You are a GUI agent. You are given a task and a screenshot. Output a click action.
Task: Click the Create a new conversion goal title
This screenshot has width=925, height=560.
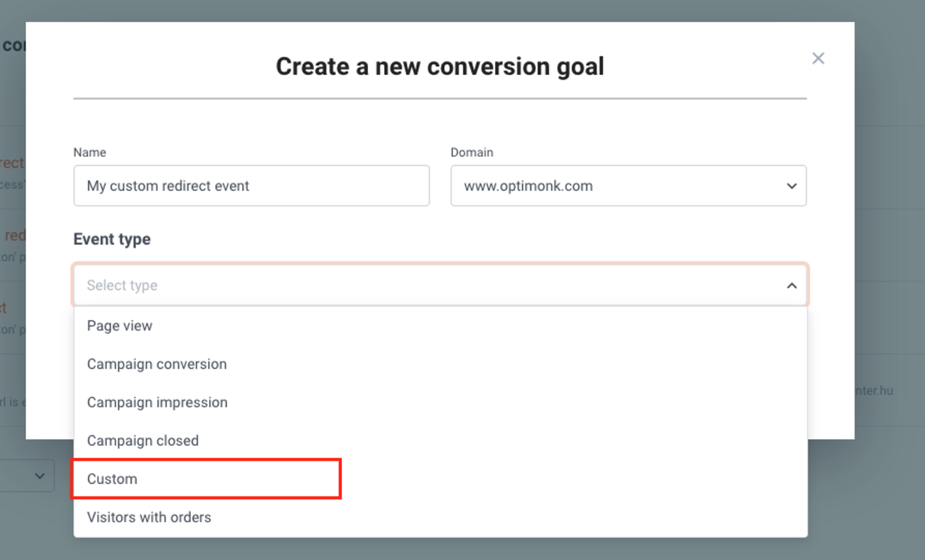pyautogui.click(x=440, y=66)
